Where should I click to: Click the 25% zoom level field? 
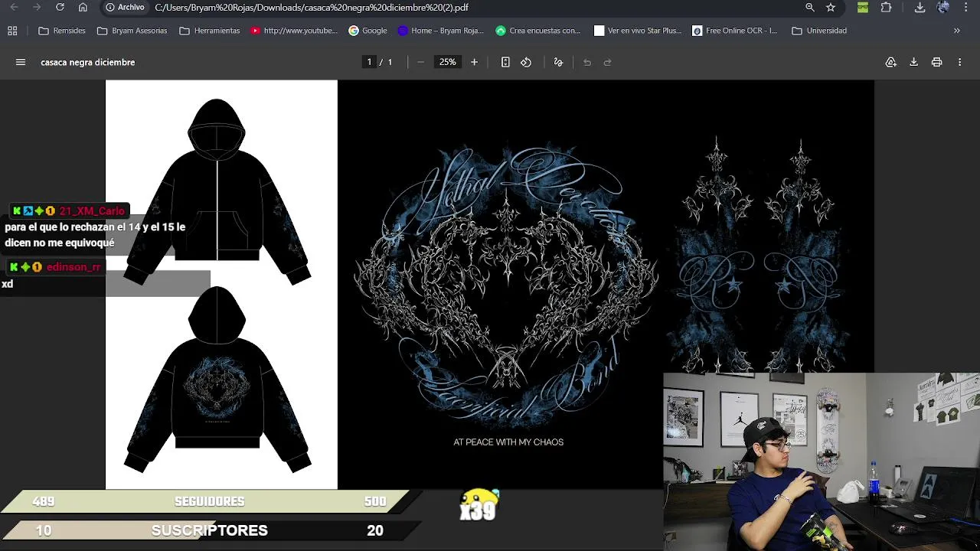(447, 62)
